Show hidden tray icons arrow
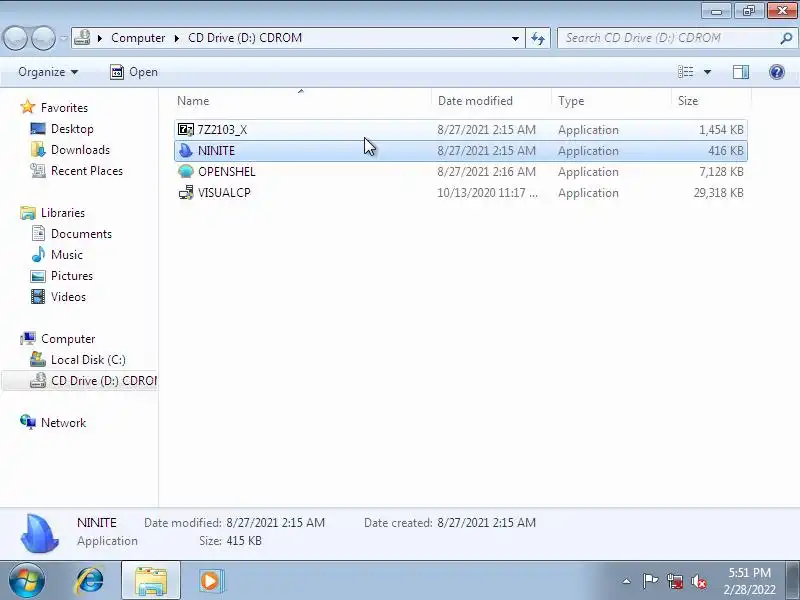This screenshot has width=800, height=600. pos(626,581)
